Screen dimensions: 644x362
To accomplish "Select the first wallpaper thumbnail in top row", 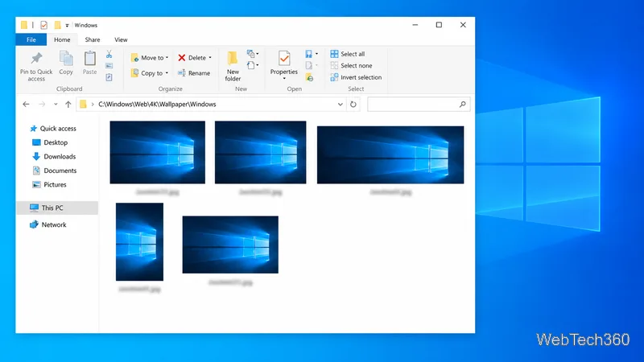I will click(x=157, y=152).
